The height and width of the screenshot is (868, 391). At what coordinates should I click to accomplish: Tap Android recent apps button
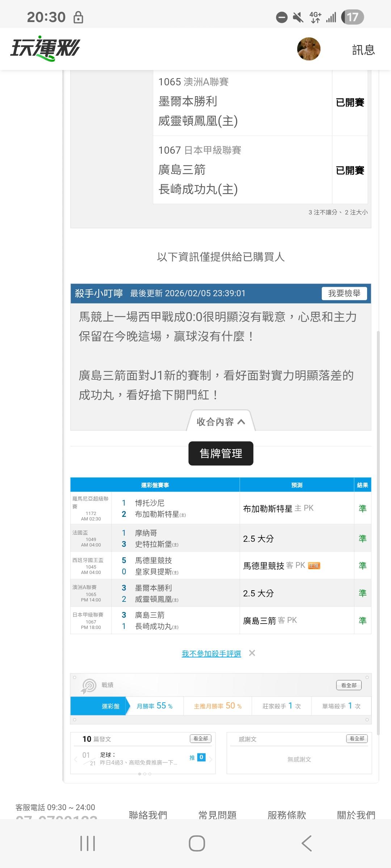(x=88, y=843)
